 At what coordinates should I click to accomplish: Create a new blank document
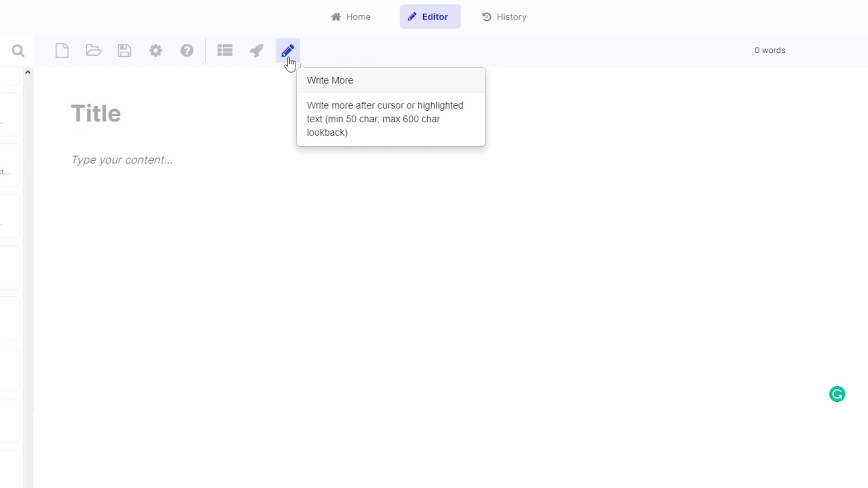pos(62,51)
